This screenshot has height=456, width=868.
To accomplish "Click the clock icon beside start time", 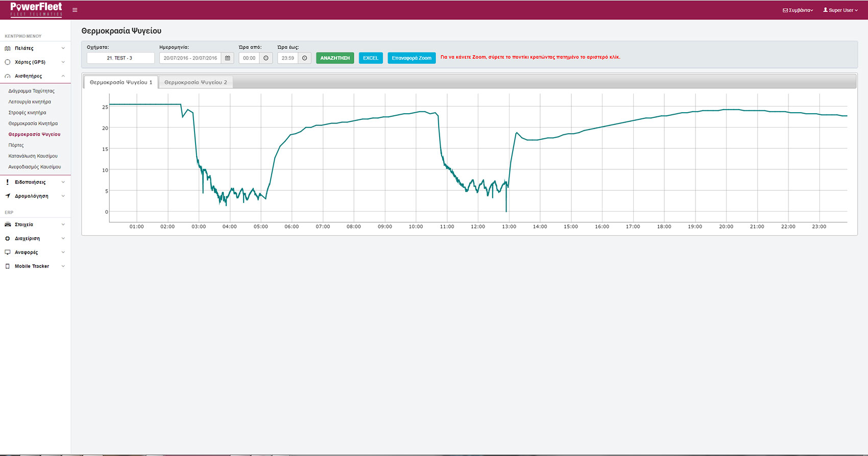I will point(266,58).
